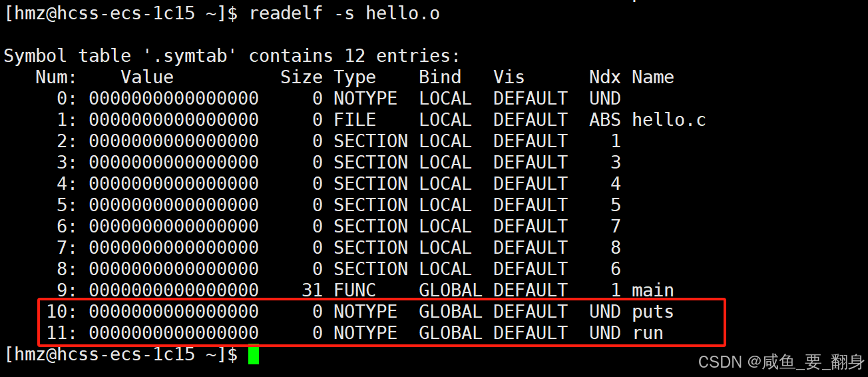Click the "LOCAL" bind in the hello.c row
Image resolution: width=868 pixels, height=377 pixels.
click(x=445, y=120)
